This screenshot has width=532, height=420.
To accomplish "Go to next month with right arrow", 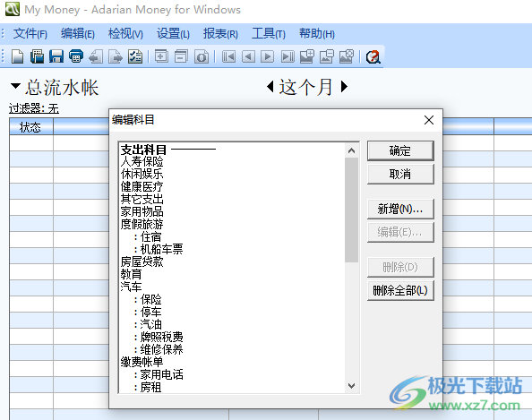I will click(x=344, y=87).
